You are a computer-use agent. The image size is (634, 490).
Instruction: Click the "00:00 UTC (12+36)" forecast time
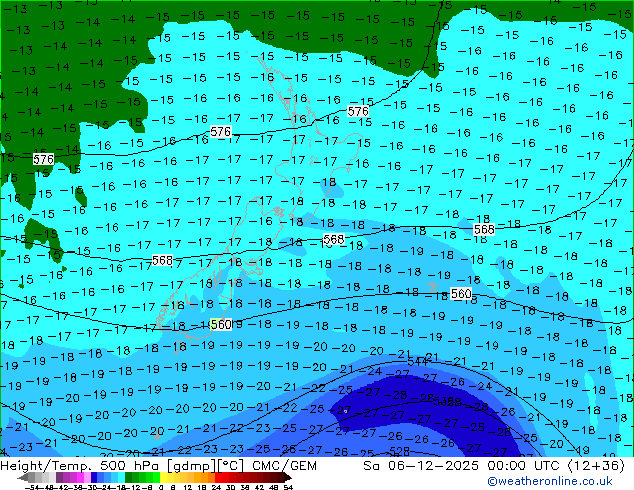coord(556,466)
